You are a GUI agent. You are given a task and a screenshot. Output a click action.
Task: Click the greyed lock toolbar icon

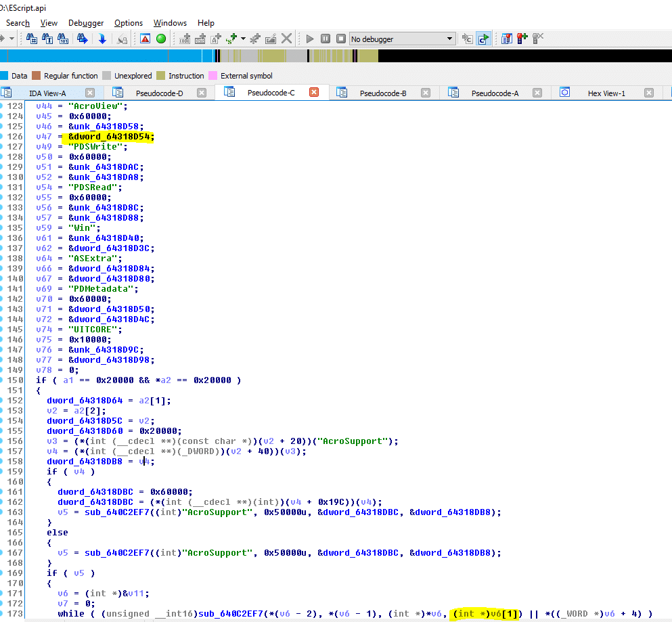[x=122, y=39]
